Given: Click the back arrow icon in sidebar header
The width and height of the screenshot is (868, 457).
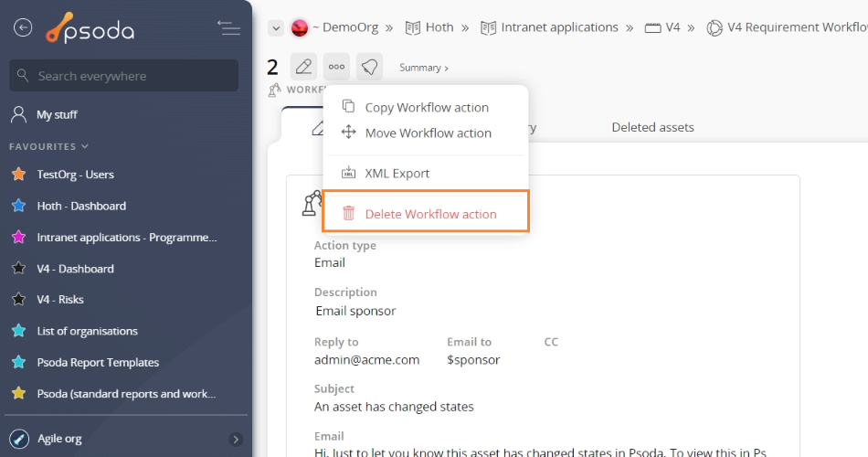Looking at the screenshot, I should 23,28.
